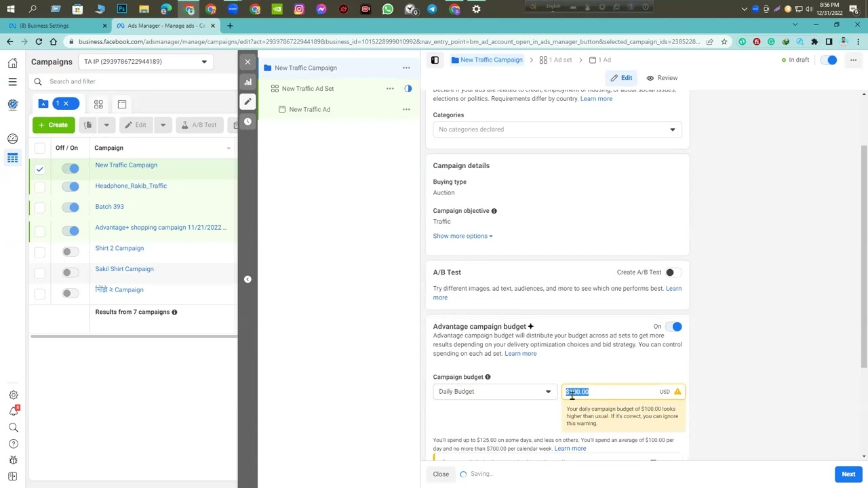Open the history clock icon

pyautogui.click(x=248, y=121)
